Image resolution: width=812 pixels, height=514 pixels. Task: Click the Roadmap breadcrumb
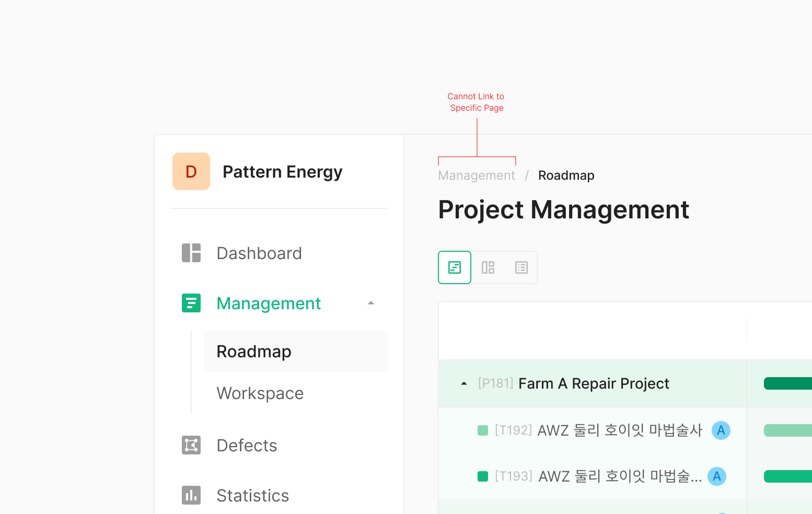pos(566,176)
